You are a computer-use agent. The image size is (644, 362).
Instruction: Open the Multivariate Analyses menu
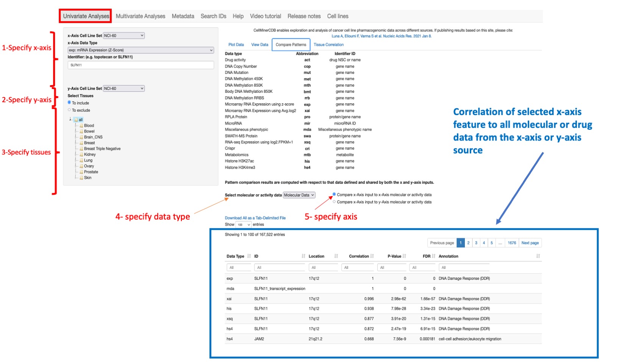[x=141, y=16]
